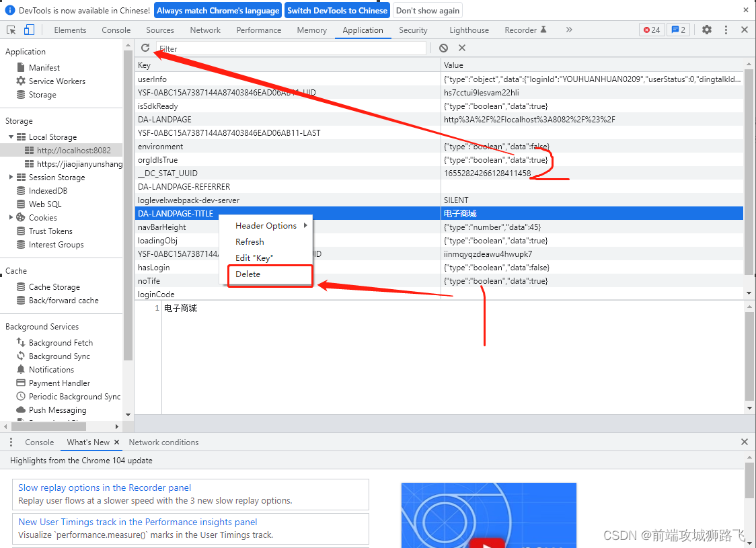756x548 pixels.
Task: Switch to the top Console tab
Action: pyautogui.click(x=116, y=30)
